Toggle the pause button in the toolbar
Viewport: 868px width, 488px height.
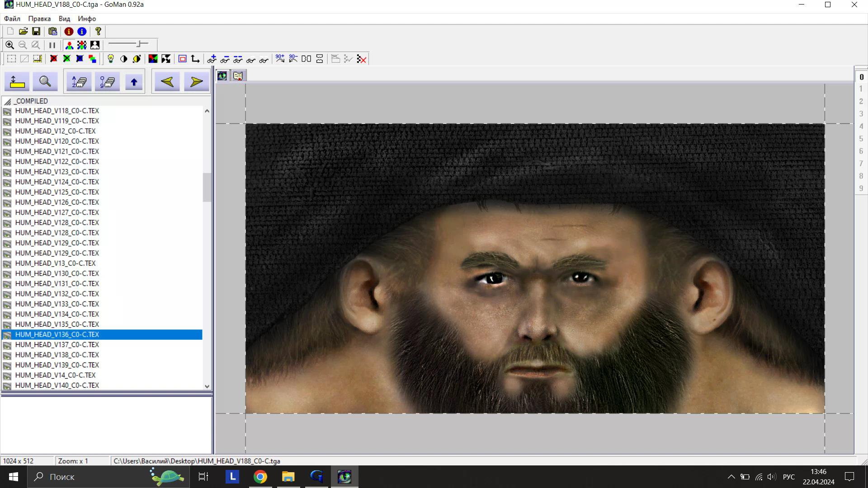coord(52,45)
